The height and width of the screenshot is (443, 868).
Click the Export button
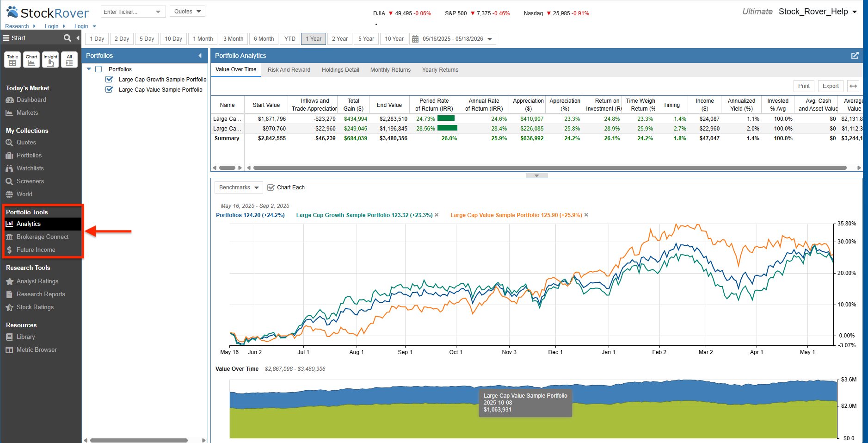pyautogui.click(x=831, y=86)
